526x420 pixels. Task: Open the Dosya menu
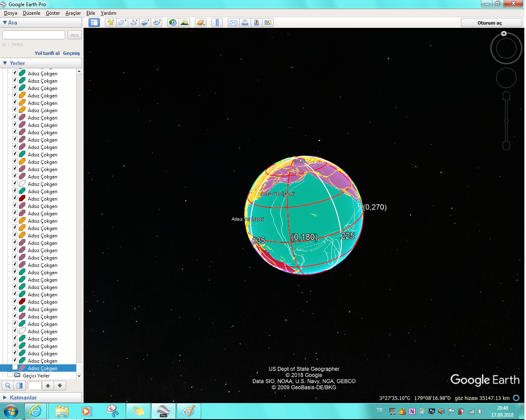[11, 13]
